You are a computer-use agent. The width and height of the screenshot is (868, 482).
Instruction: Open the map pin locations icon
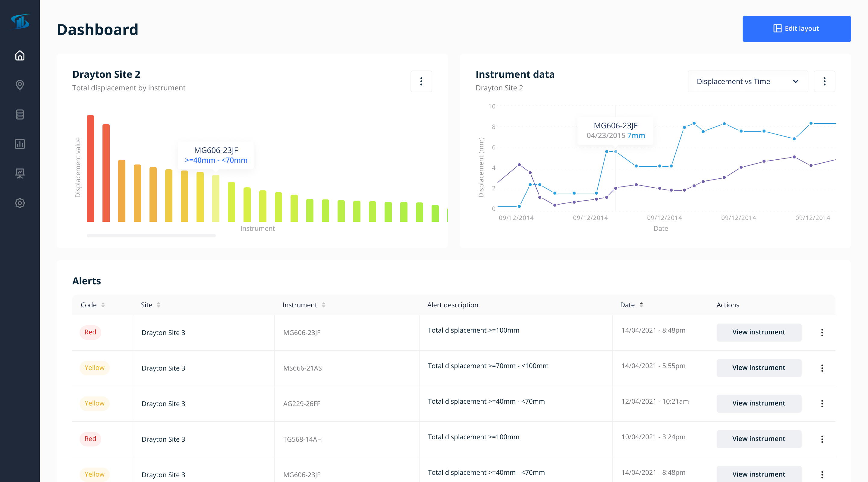(20, 85)
